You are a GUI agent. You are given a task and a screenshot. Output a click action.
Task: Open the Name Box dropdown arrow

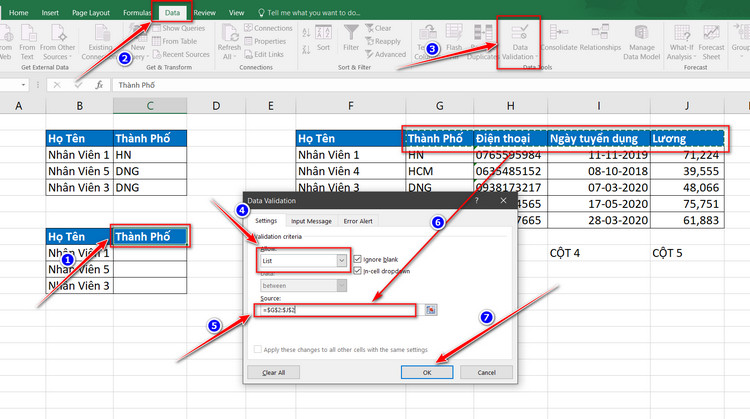[23, 85]
